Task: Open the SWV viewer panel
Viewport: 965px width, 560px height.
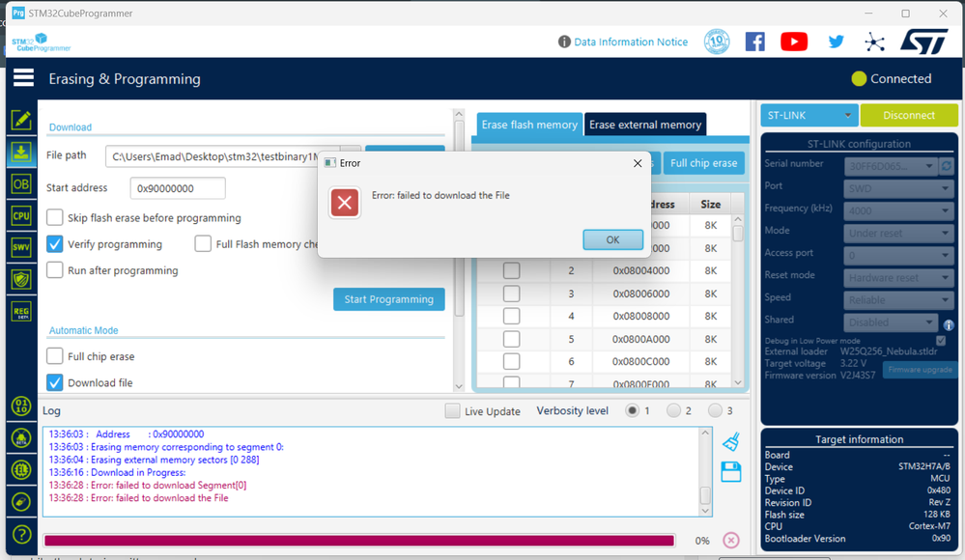Action: (21, 247)
